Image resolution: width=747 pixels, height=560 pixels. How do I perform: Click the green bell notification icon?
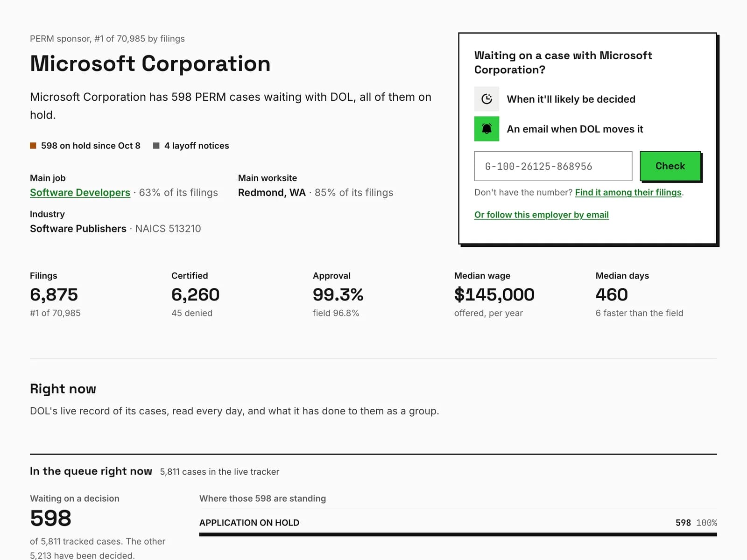tap(486, 129)
